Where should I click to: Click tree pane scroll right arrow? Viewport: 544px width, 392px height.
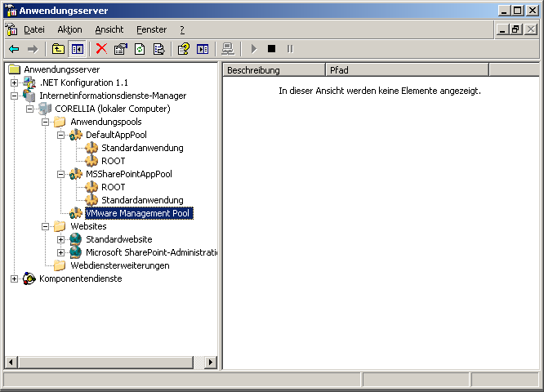tap(210, 363)
